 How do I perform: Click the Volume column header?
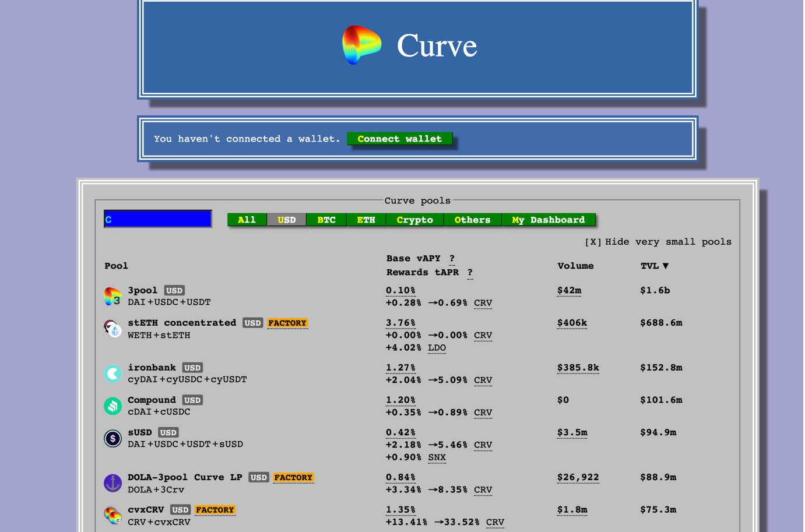(x=575, y=266)
